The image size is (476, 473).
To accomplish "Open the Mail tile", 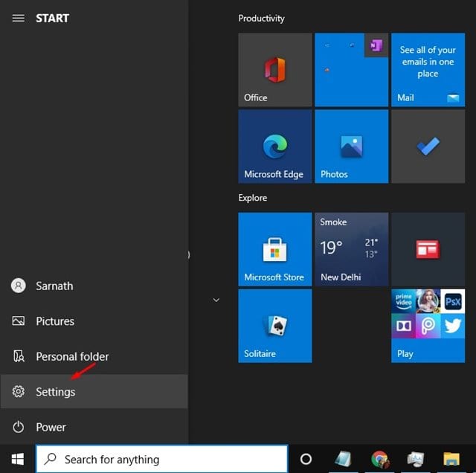I will (428, 70).
